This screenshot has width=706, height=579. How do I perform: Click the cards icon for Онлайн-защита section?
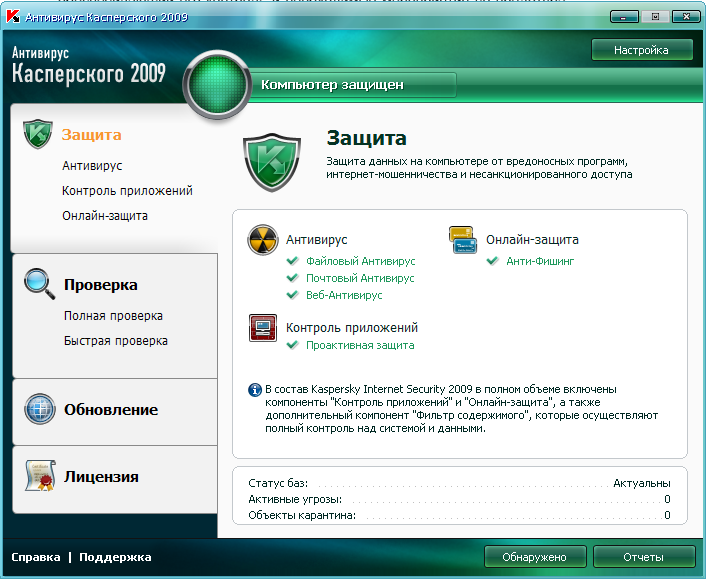pos(462,240)
